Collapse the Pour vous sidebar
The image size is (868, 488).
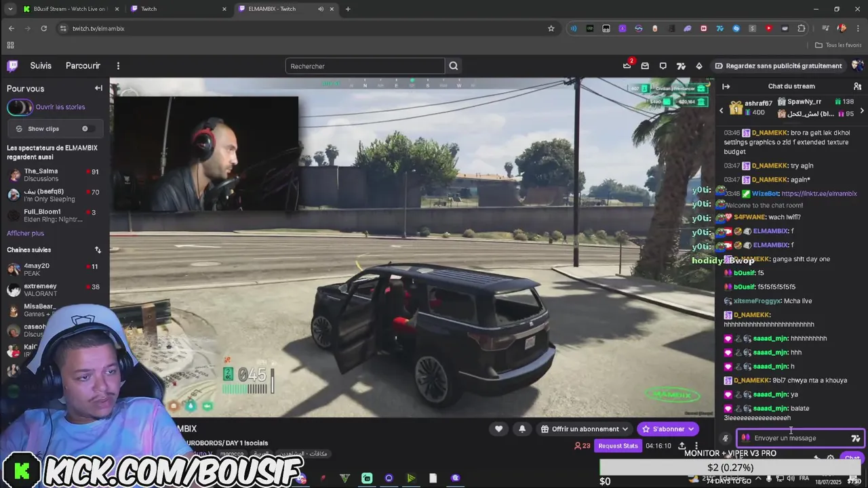(98, 88)
